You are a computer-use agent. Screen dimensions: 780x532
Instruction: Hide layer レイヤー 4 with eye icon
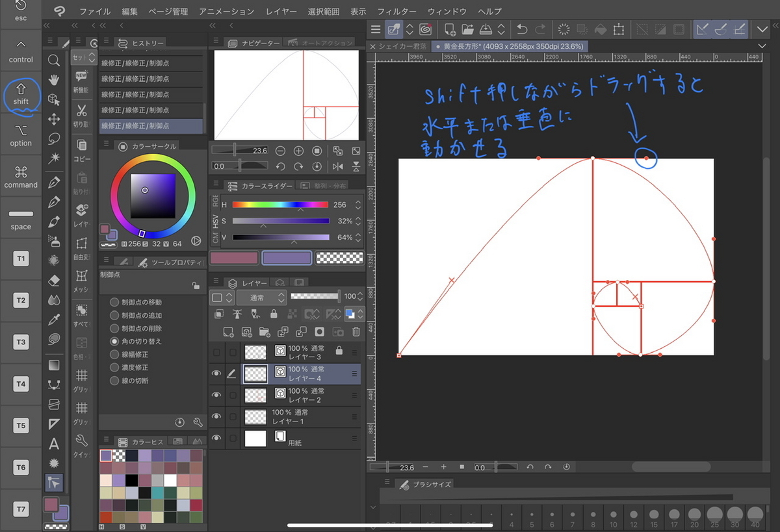point(217,373)
